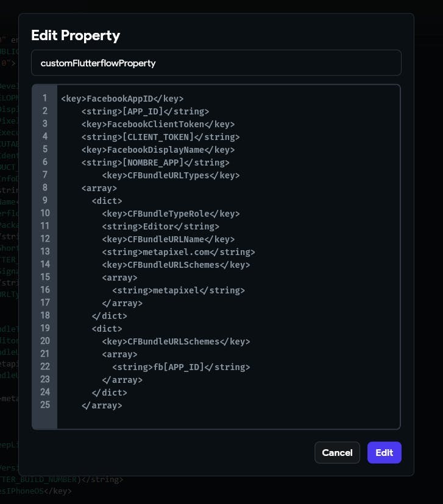Click line number 25 in the gutter

pyautogui.click(x=44, y=405)
